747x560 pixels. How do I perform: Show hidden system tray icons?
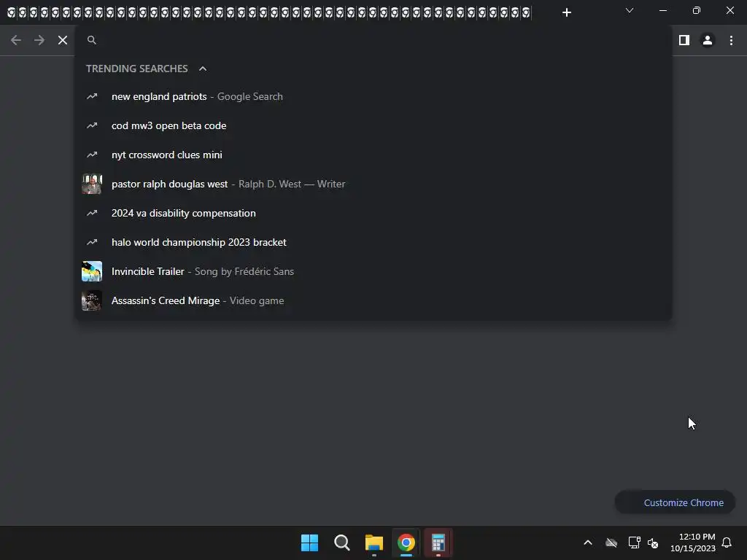[588, 542]
